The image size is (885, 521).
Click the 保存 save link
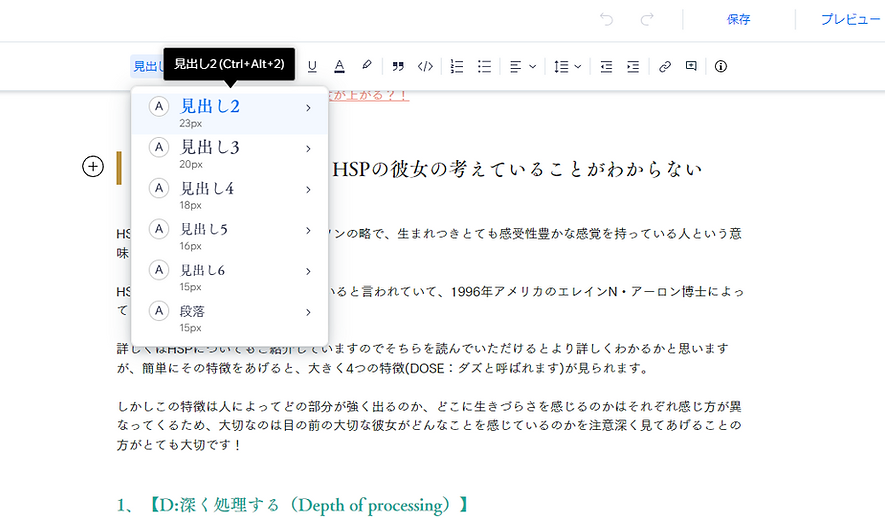(738, 20)
